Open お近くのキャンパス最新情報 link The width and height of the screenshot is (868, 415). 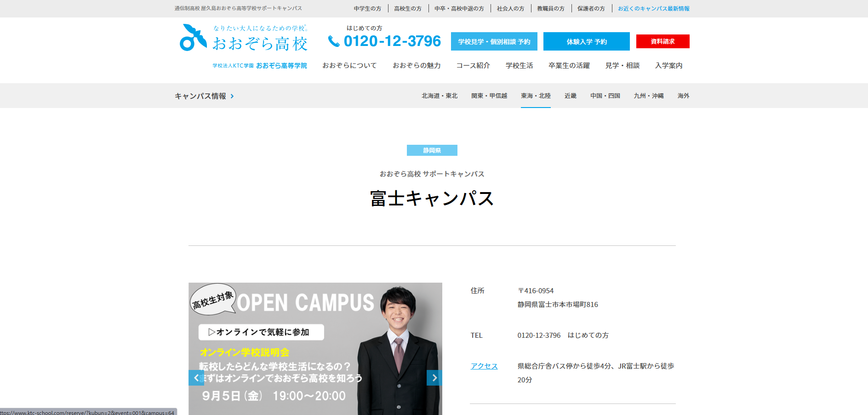coord(653,8)
